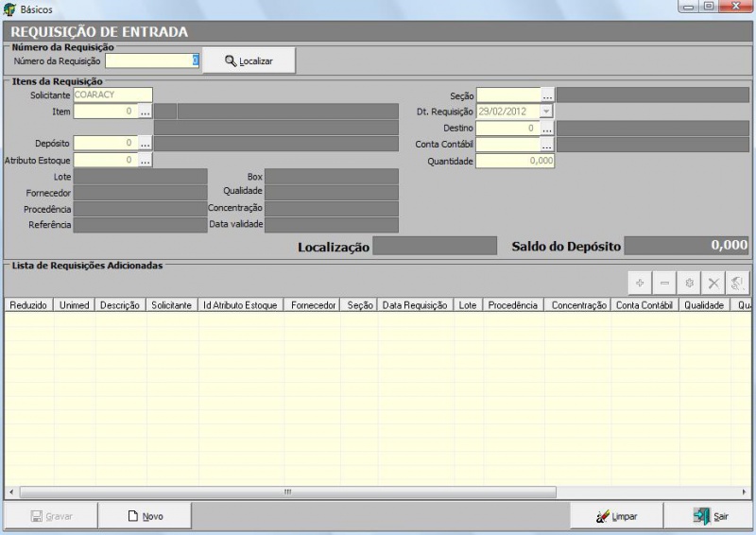Open the Item lookup ellipsis button
The width and height of the screenshot is (756, 535).
146,112
